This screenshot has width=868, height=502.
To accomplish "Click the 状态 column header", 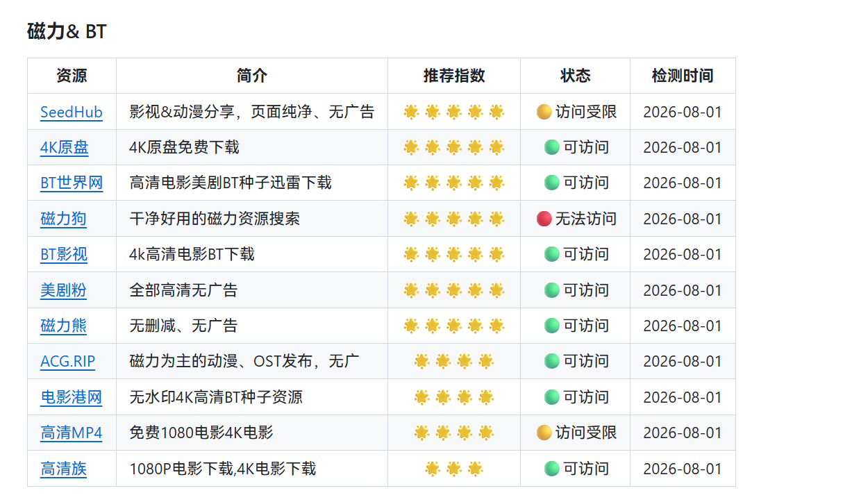I will point(576,76).
